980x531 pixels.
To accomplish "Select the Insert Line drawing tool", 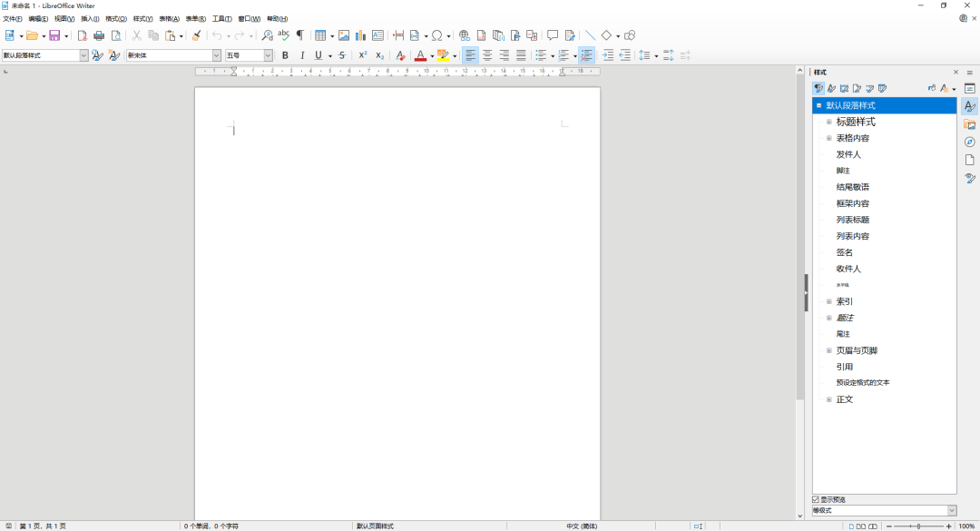I will (590, 35).
